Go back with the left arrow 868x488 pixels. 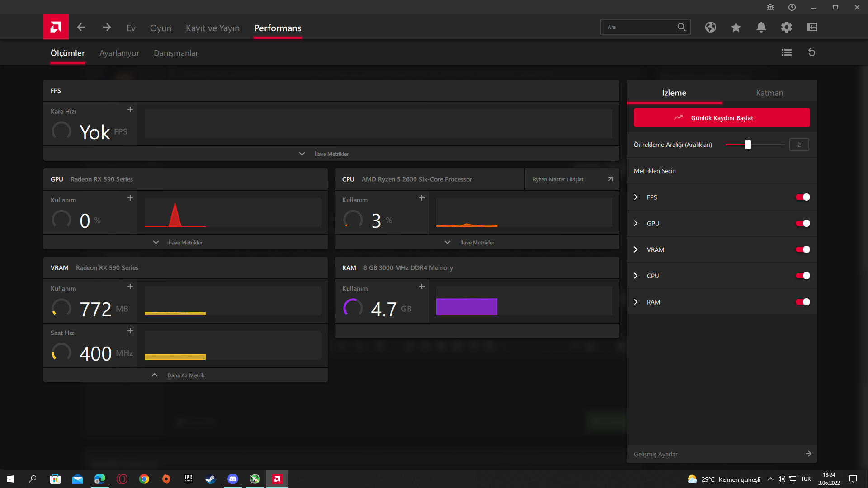(81, 28)
